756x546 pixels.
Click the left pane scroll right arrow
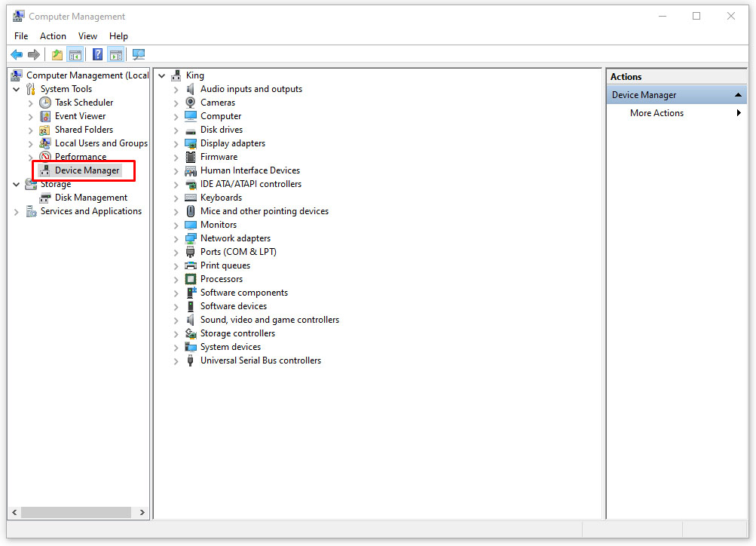click(142, 512)
